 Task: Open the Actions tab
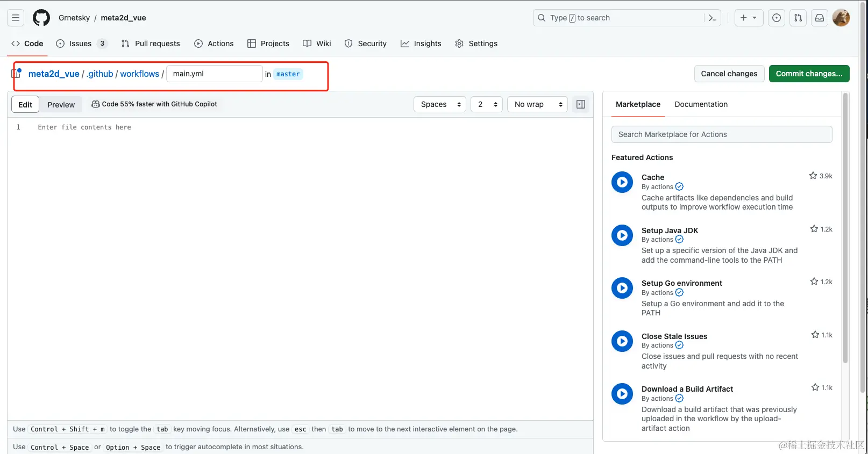(x=214, y=44)
